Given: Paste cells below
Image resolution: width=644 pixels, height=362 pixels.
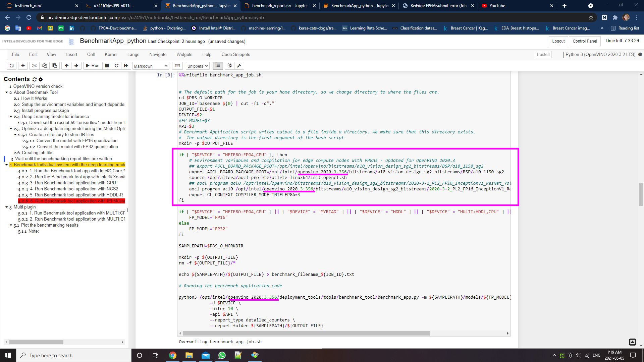Looking at the screenshot, I should coord(54,66).
